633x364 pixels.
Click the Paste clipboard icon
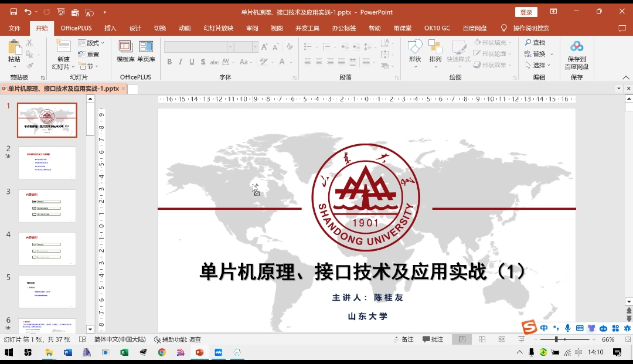click(x=15, y=47)
